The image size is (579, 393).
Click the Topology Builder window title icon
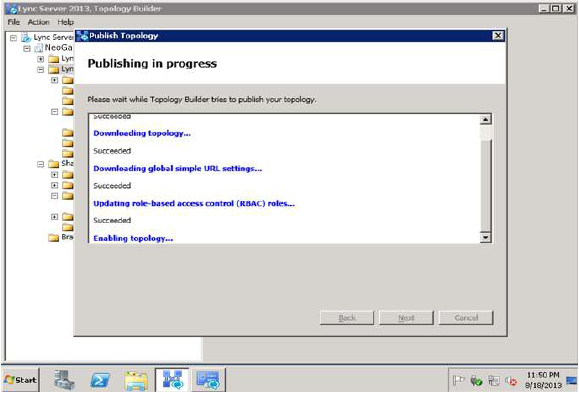(12, 8)
